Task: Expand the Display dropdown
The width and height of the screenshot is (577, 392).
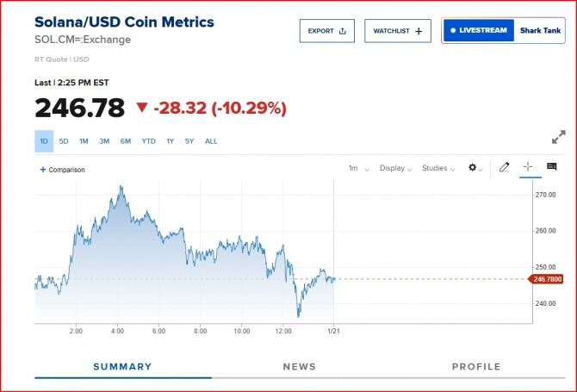Action: tap(395, 168)
